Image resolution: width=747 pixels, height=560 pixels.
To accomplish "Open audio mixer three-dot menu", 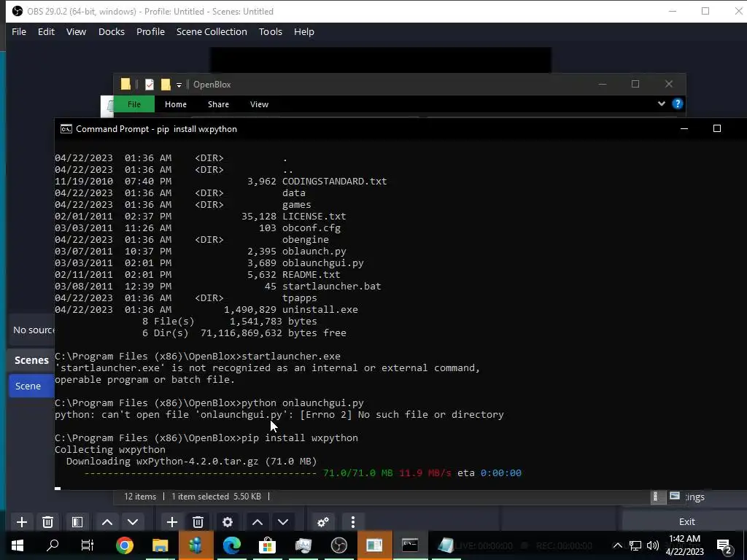I will click(353, 522).
